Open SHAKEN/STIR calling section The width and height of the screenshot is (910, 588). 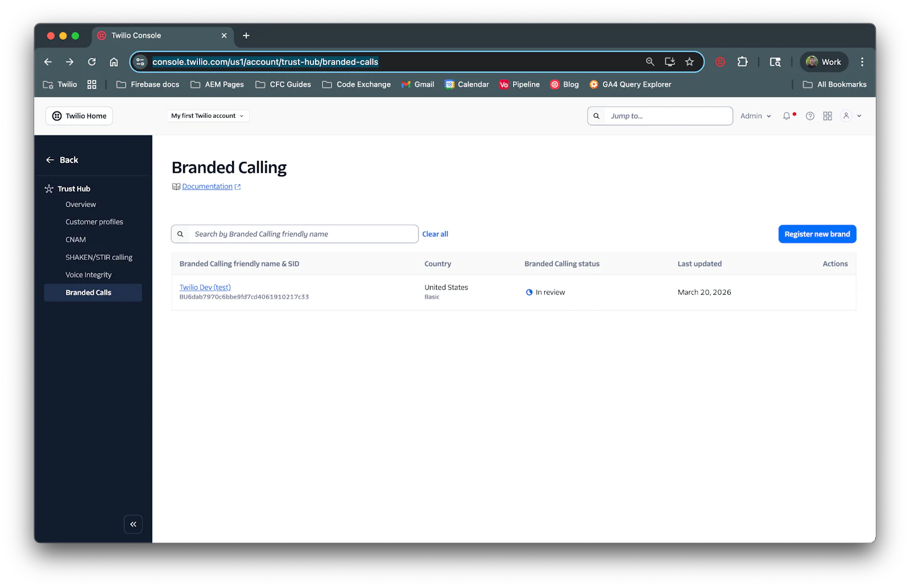click(x=99, y=256)
